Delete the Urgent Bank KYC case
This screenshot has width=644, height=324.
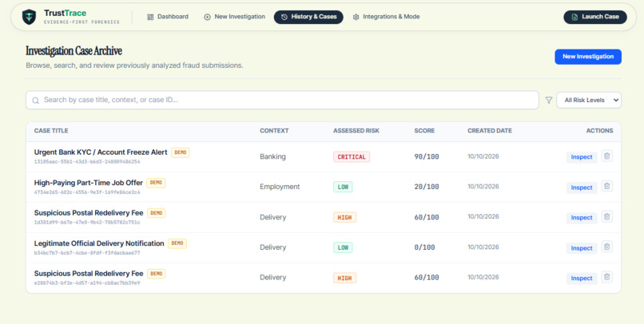[x=607, y=156]
